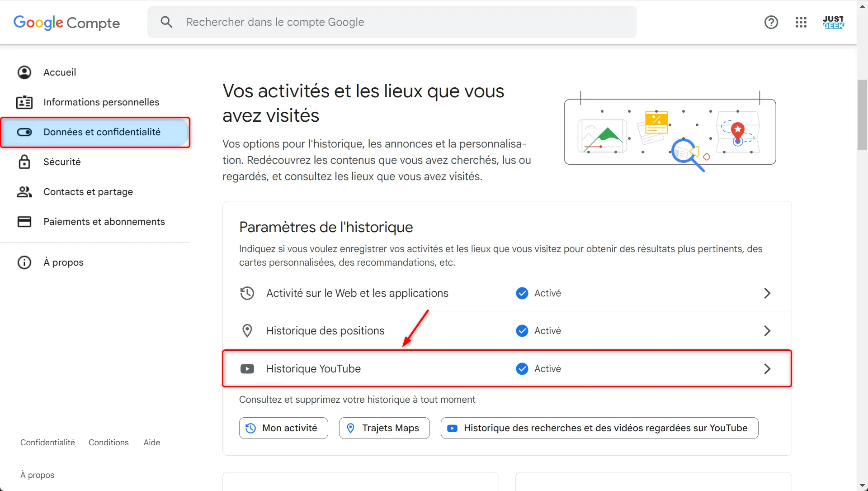Open Informations personnelles section

pyautogui.click(x=95, y=102)
